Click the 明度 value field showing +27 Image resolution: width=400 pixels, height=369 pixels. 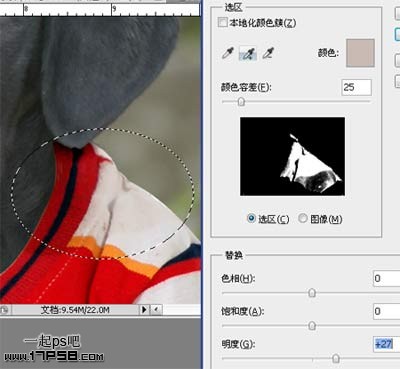pos(386,344)
